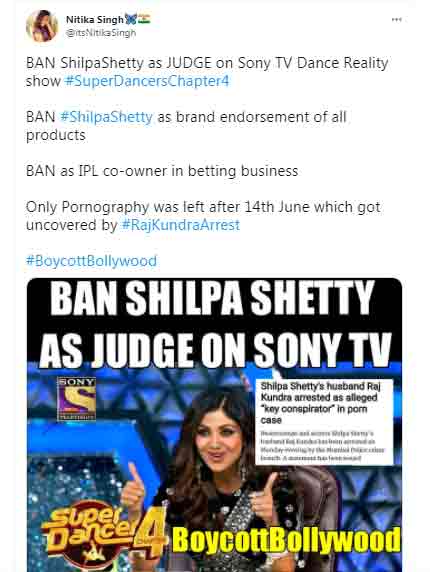The image size is (430, 572).
Task: Click the yellow BoycottBollywood text in image
Action: tap(286, 540)
